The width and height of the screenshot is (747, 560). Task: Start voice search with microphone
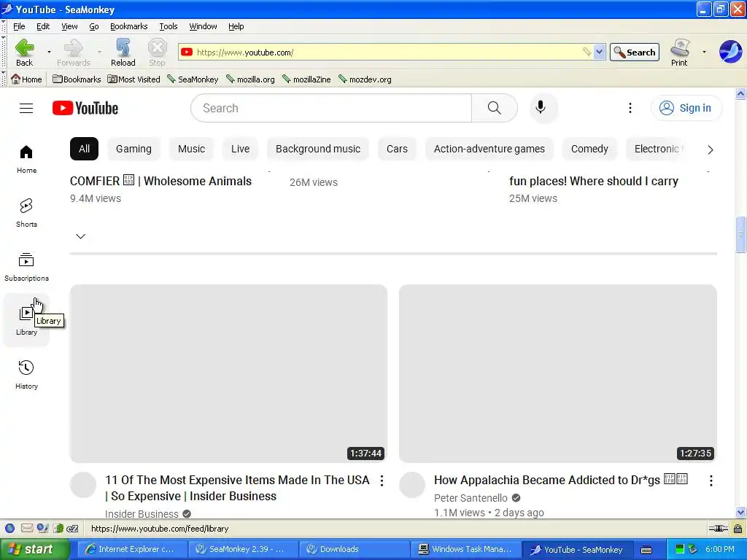541,108
